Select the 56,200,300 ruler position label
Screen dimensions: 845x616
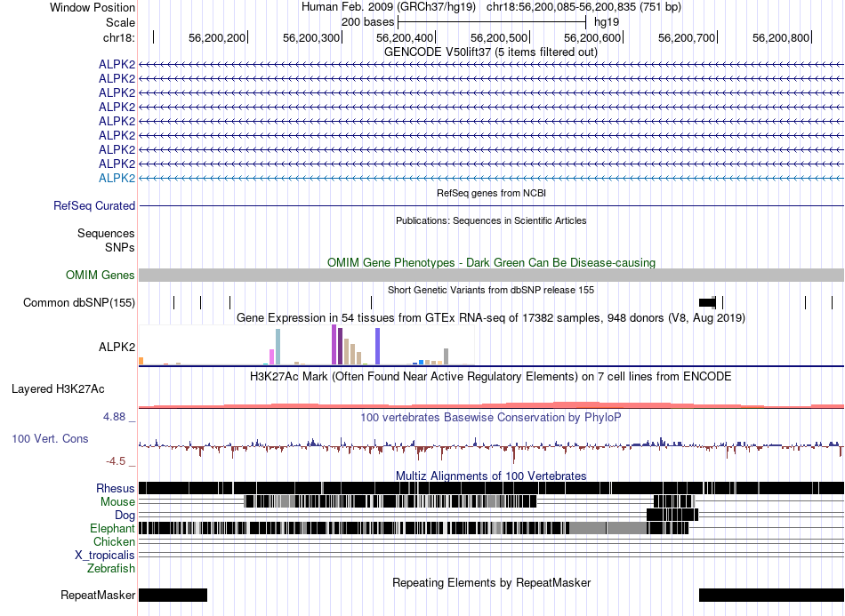(x=311, y=37)
